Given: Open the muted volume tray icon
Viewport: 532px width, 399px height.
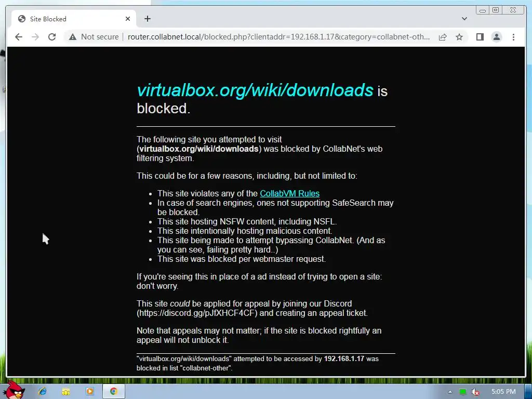Looking at the screenshot, I should (x=475, y=392).
